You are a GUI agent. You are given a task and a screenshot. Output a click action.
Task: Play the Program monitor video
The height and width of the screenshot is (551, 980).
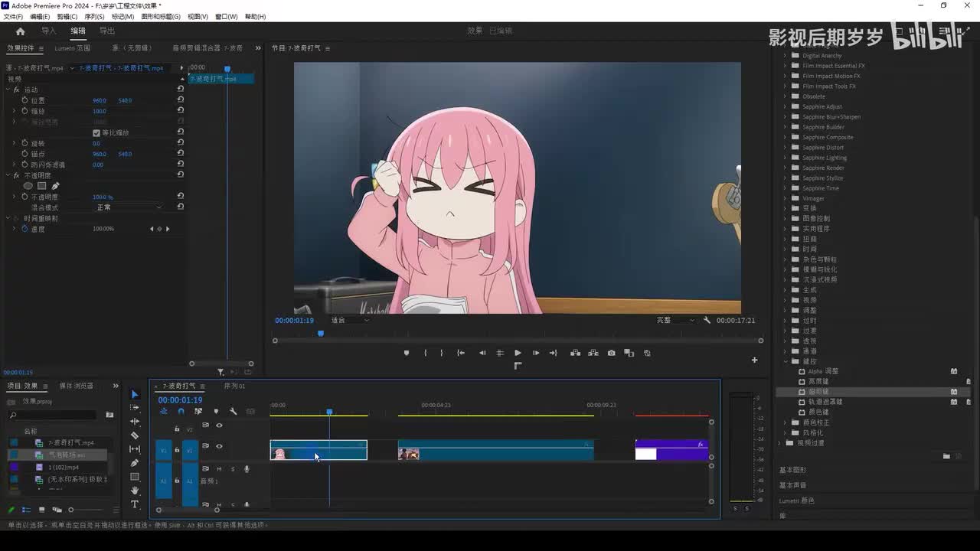[x=518, y=353]
